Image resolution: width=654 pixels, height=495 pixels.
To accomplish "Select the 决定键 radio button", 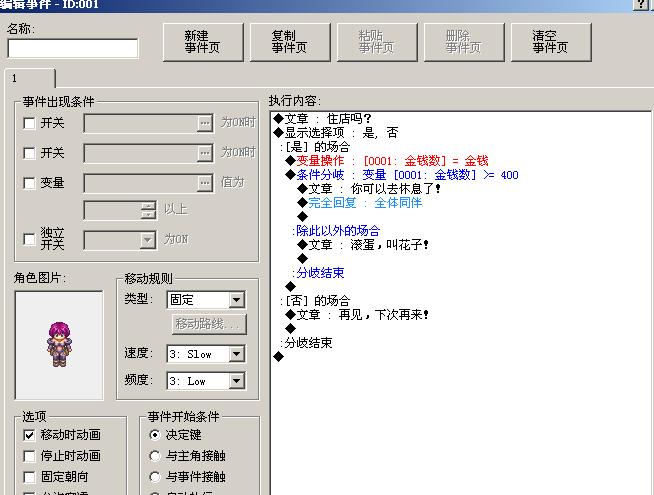I will pyautogui.click(x=155, y=435).
